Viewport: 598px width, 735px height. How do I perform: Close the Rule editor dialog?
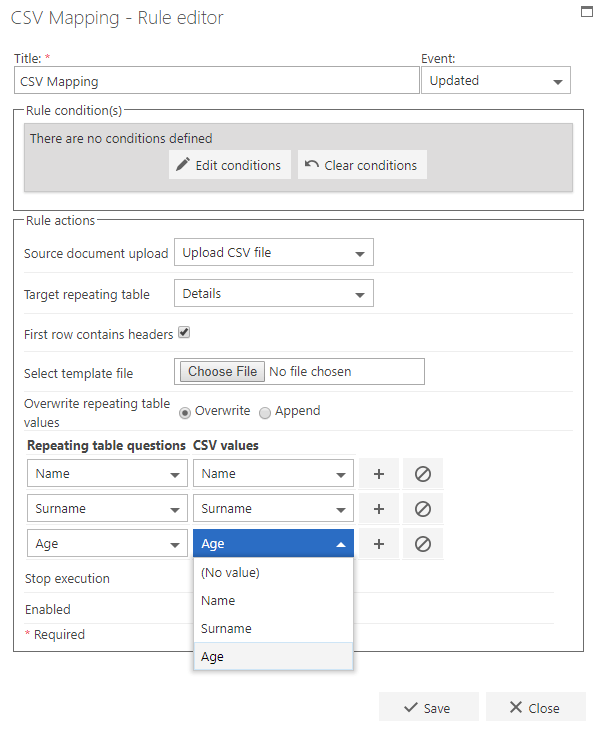pyautogui.click(x=536, y=707)
